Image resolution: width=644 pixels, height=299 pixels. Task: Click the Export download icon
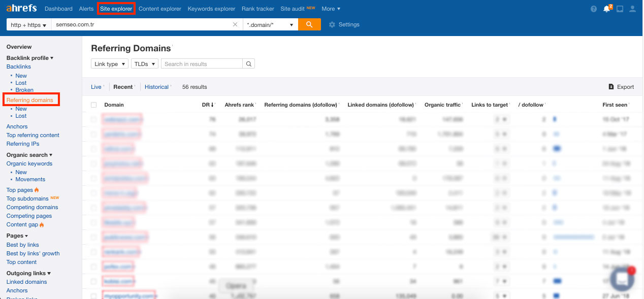[611, 87]
